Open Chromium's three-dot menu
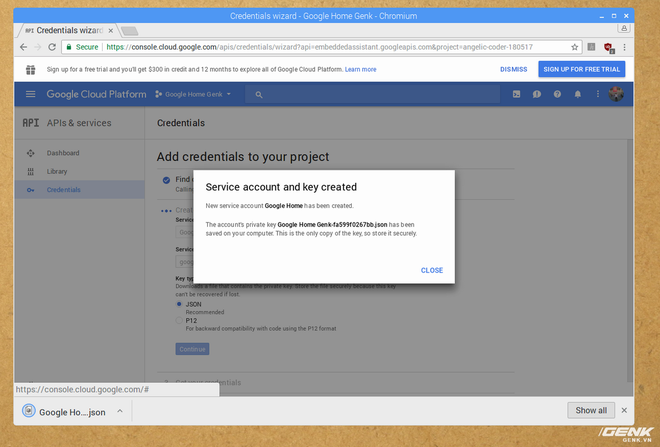 [x=625, y=47]
